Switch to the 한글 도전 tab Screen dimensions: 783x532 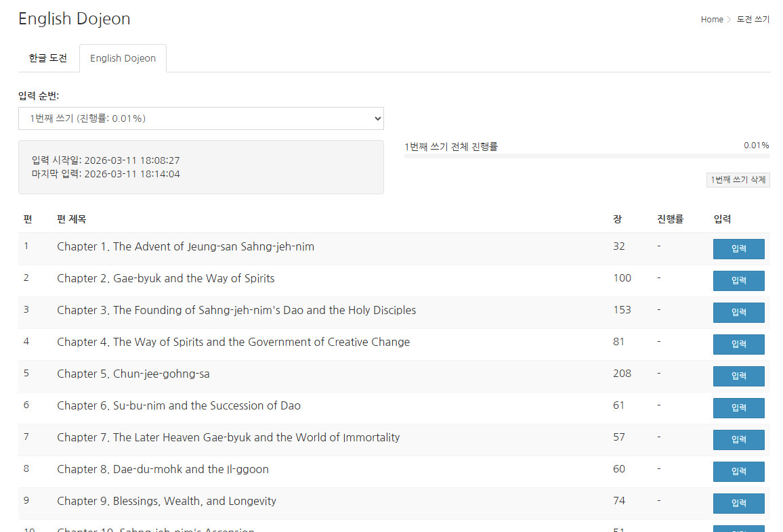[48, 58]
